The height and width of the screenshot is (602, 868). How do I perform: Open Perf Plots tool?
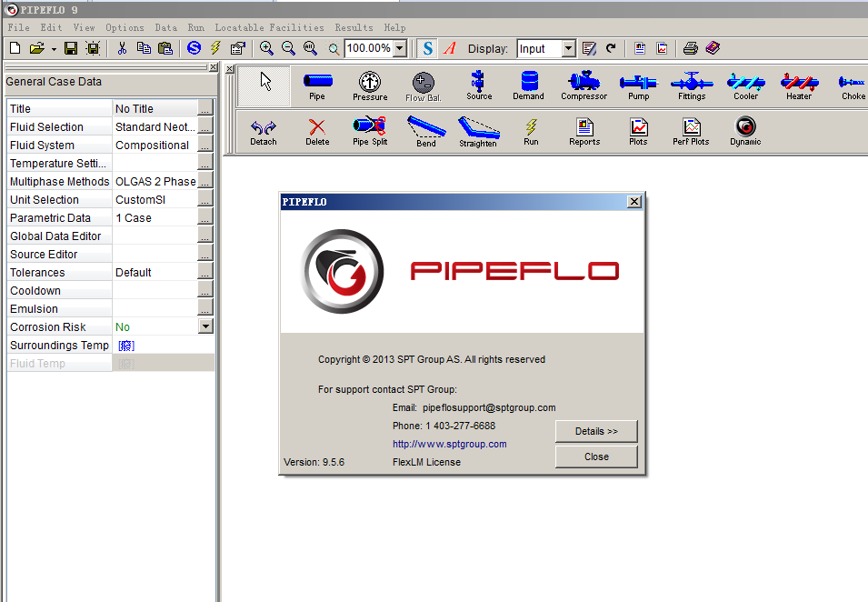coord(691,132)
